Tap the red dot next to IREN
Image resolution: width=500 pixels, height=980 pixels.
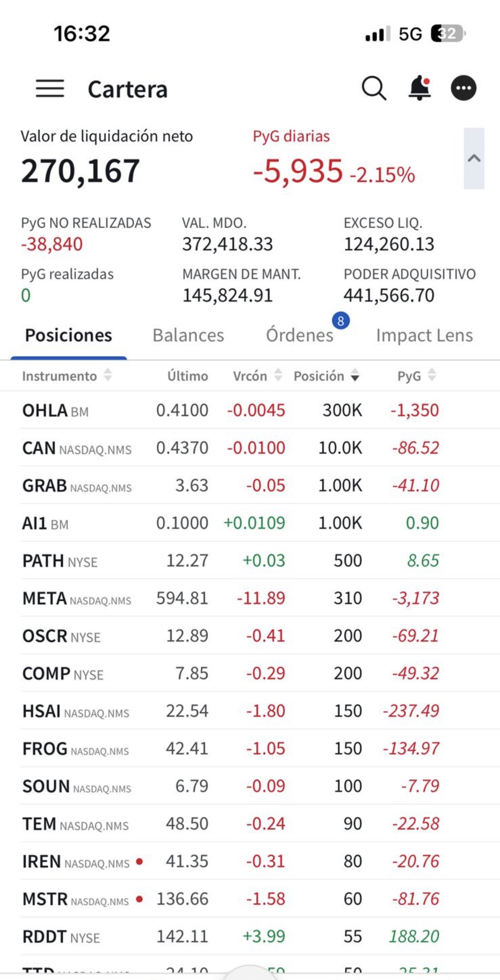pyautogui.click(x=139, y=861)
